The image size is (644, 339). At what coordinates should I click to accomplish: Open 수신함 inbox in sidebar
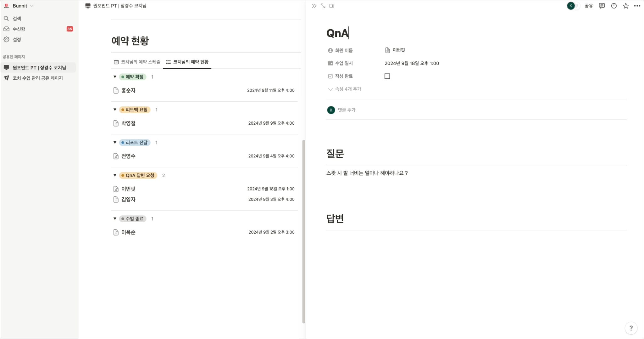(x=19, y=29)
